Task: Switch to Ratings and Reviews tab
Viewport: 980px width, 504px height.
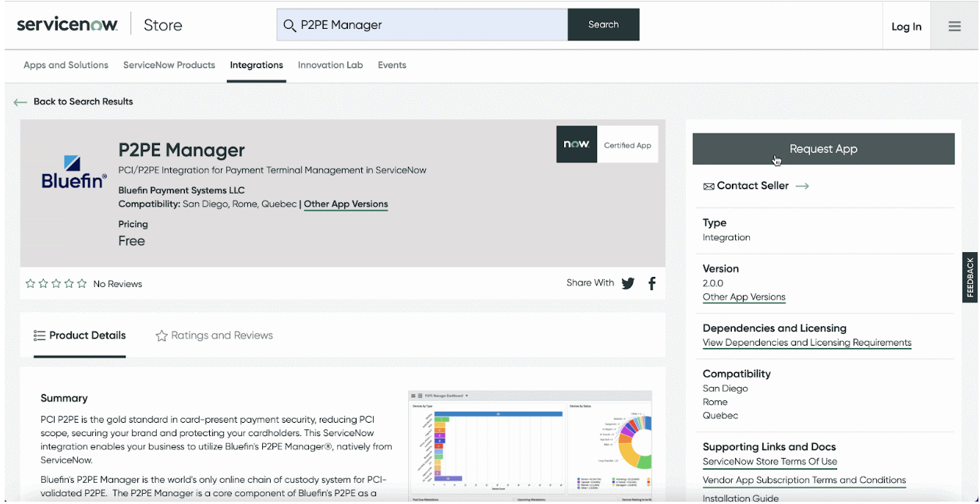Action: click(x=215, y=335)
